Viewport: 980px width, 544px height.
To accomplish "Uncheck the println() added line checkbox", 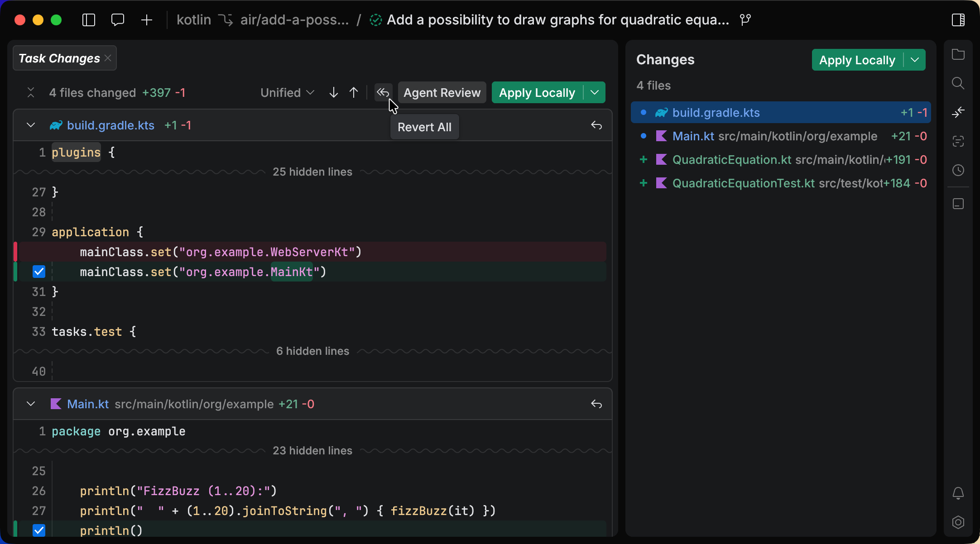I will pyautogui.click(x=39, y=530).
